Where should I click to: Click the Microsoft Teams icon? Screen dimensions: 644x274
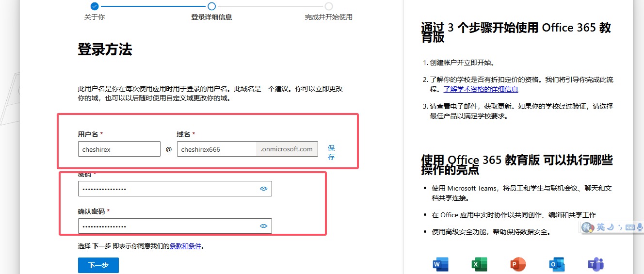tap(596, 264)
